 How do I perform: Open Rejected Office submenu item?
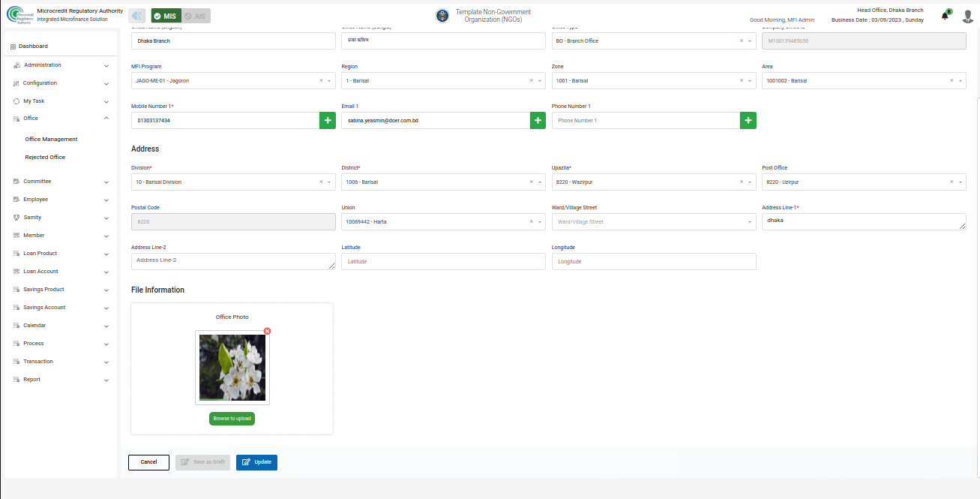pyautogui.click(x=45, y=158)
